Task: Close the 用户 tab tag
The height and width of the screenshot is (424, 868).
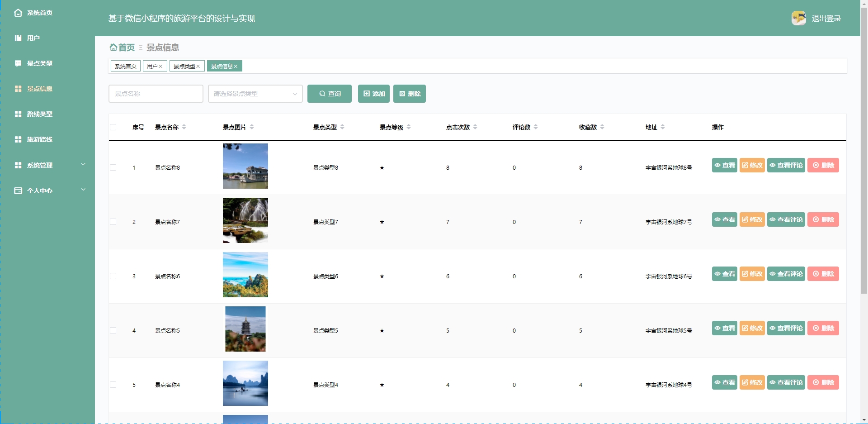Action: click(x=160, y=67)
